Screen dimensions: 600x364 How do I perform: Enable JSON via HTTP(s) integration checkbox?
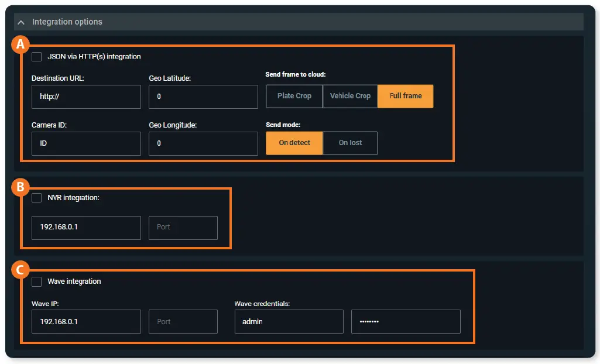tap(37, 57)
